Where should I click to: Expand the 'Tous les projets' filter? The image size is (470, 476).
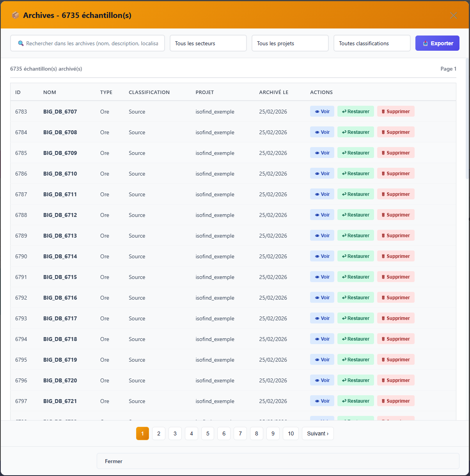[290, 43]
